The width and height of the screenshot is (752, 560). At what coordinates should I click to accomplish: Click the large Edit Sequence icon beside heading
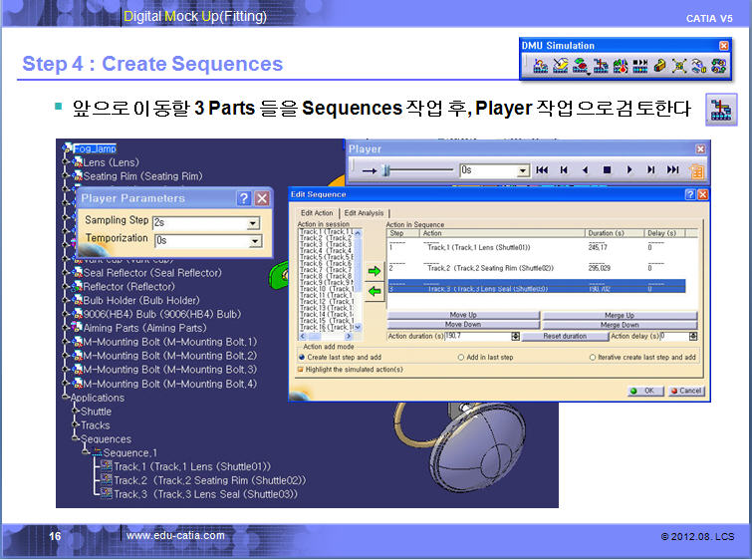[720, 111]
